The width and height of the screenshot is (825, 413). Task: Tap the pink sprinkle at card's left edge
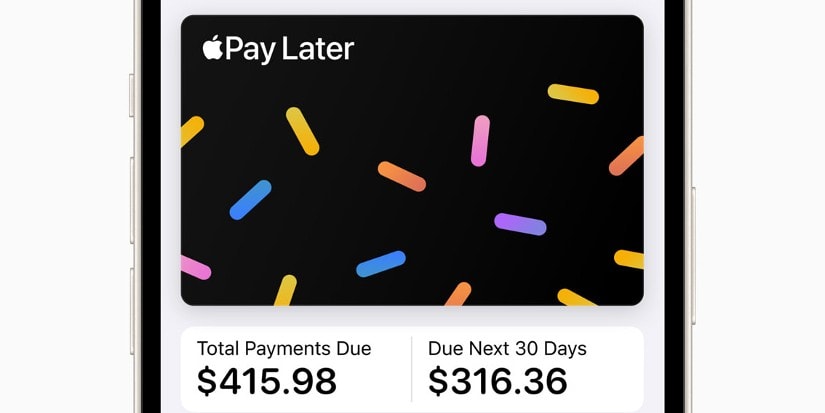(195, 267)
